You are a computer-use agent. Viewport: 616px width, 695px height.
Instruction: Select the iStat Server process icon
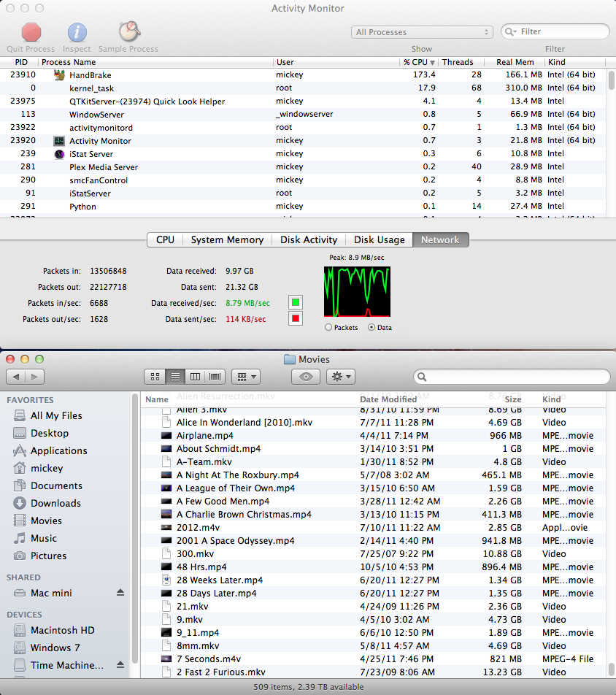click(59, 154)
